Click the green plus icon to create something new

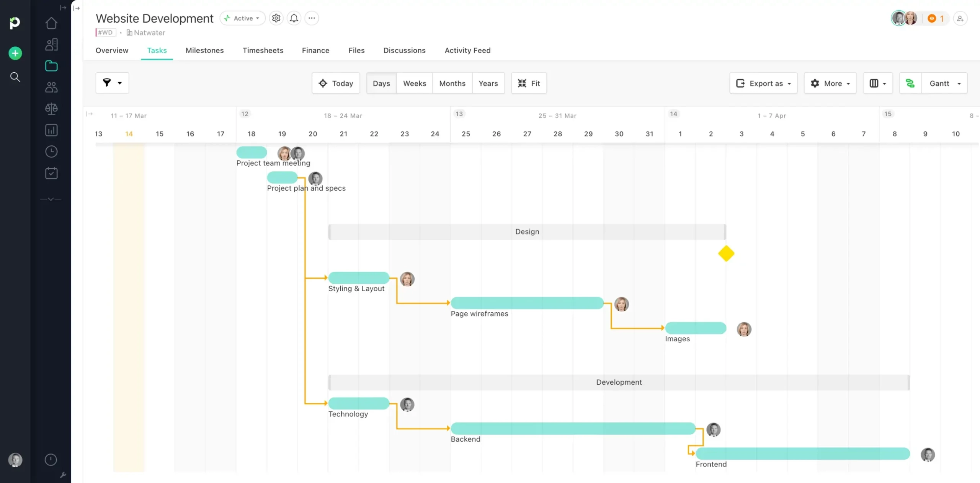(15, 53)
